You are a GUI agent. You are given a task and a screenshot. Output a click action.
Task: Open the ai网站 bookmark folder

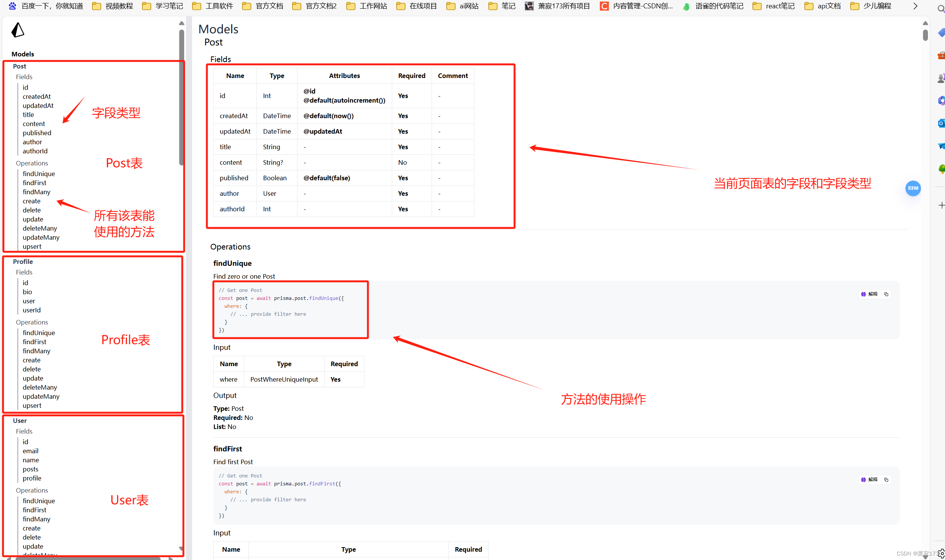coord(463,6)
